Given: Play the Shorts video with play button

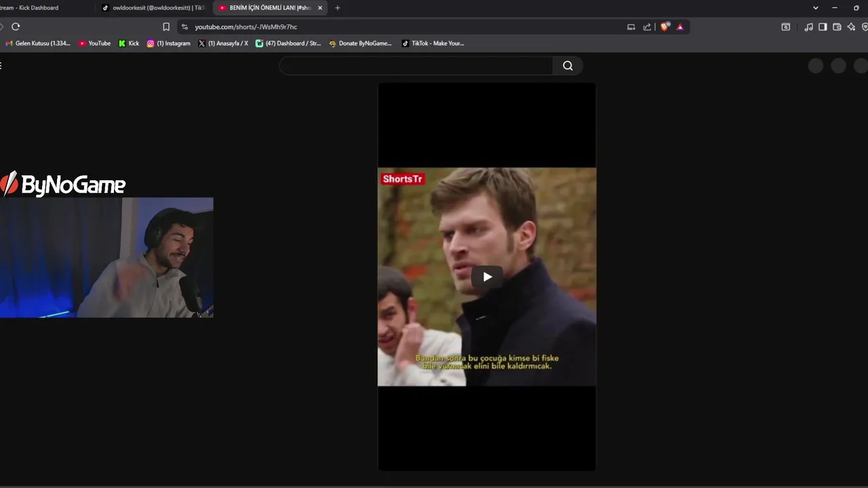Looking at the screenshot, I should (487, 277).
